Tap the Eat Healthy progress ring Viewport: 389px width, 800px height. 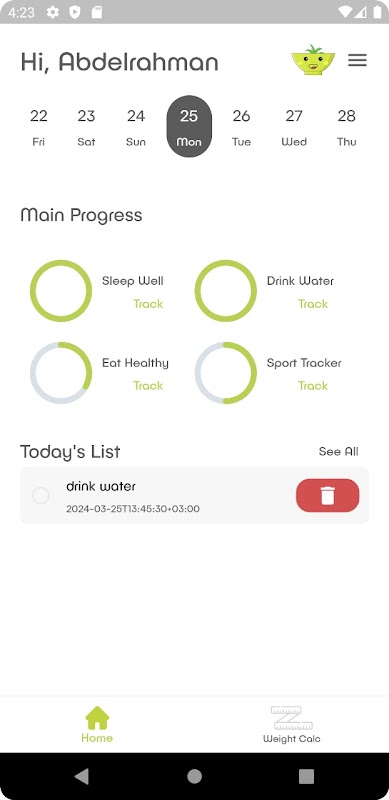click(61, 373)
